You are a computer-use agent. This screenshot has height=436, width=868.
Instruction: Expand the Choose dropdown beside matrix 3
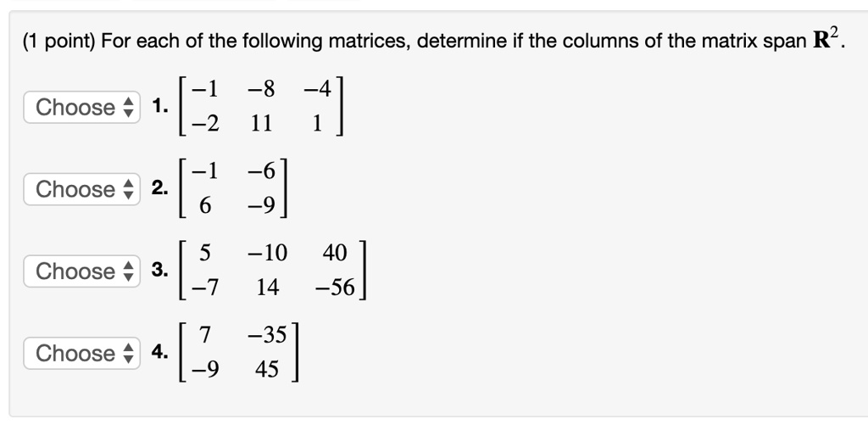(81, 271)
